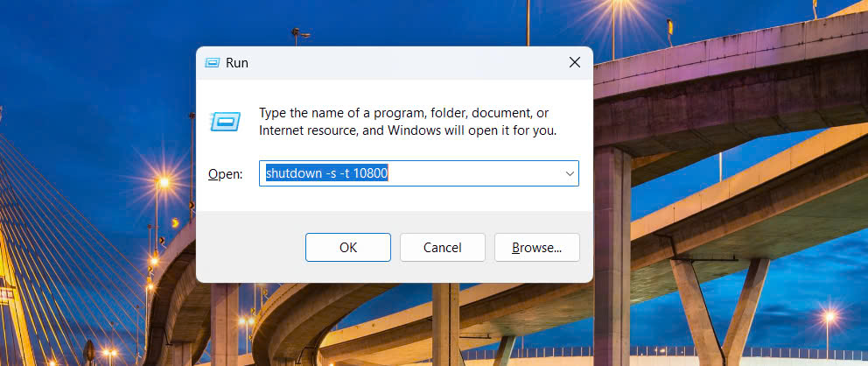
Task: Click the highlighted "shutdown -s -t 10800" text
Action: pos(325,173)
